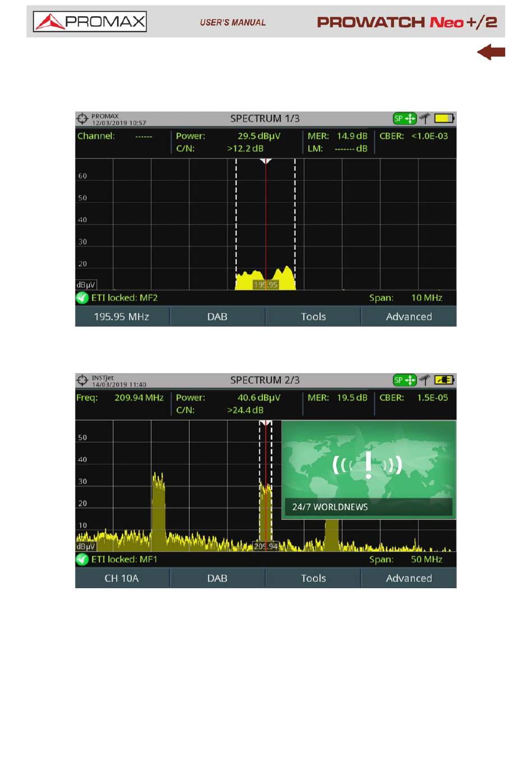Click the Span 10 MHz value

click(x=427, y=298)
